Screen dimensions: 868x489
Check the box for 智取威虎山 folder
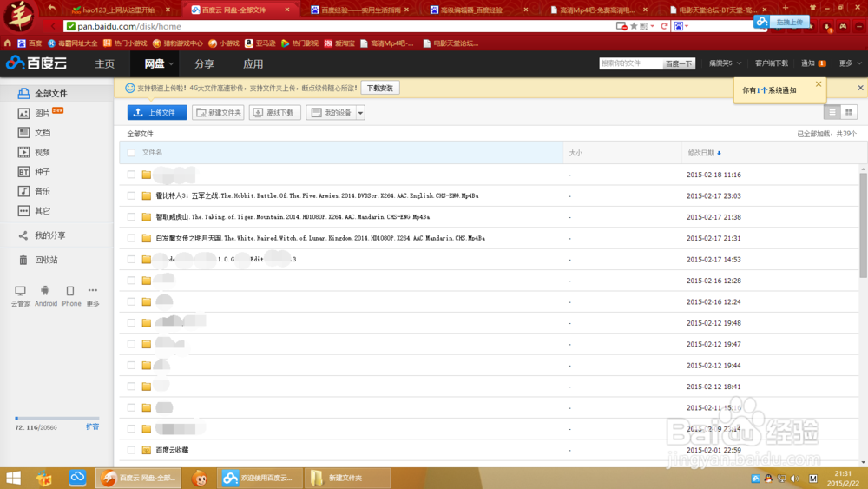pos(131,217)
